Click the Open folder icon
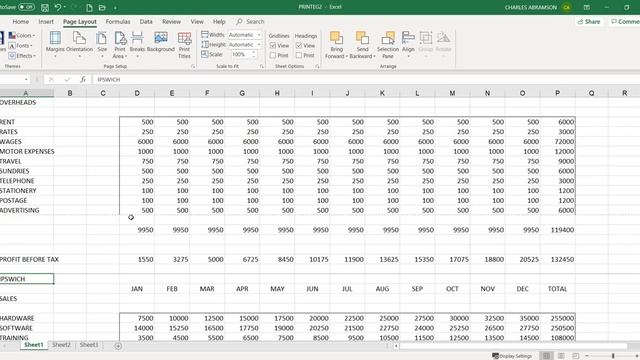Viewport: 640px width, 360px height. (102, 7)
